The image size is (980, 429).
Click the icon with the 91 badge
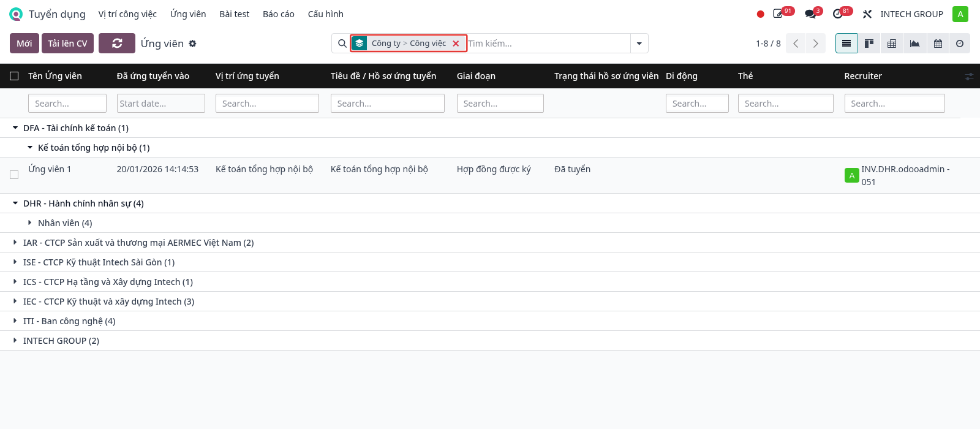coord(780,14)
